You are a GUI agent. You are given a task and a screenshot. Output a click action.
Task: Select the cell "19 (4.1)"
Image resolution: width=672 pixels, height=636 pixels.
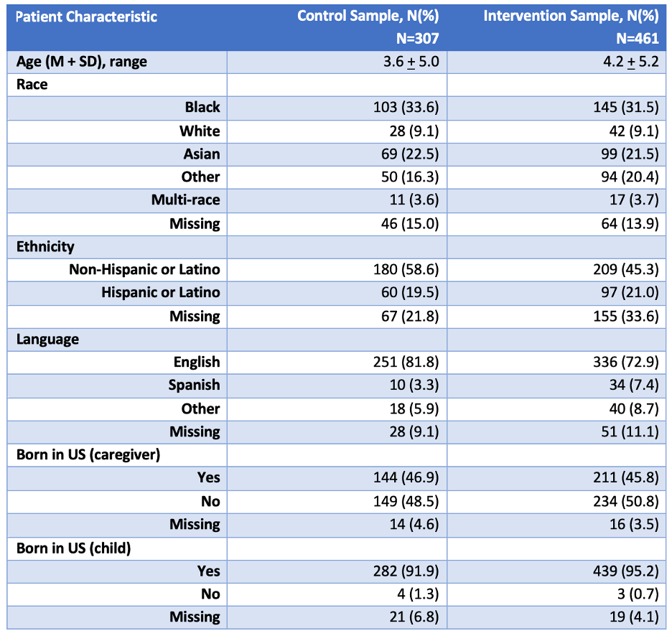pyautogui.click(x=634, y=617)
